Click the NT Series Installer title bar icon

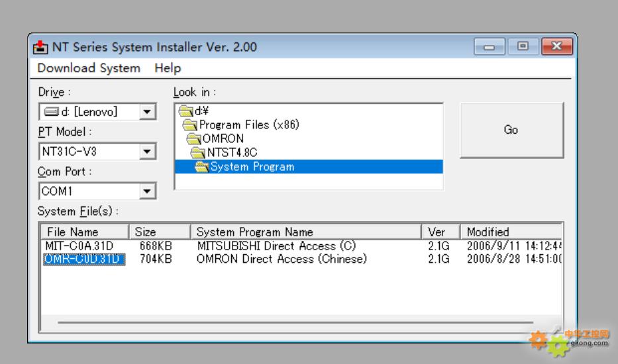pyautogui.click(x=41, y=47)
